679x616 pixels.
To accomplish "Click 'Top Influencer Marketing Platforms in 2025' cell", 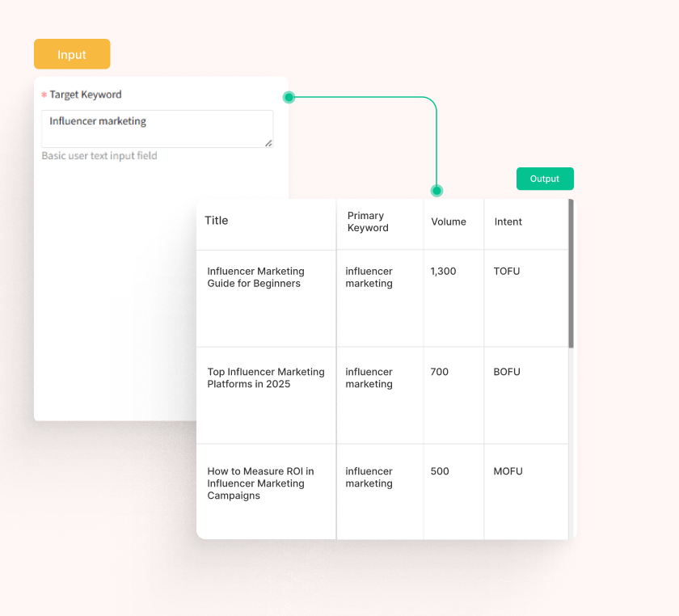I will pos(266,395).
